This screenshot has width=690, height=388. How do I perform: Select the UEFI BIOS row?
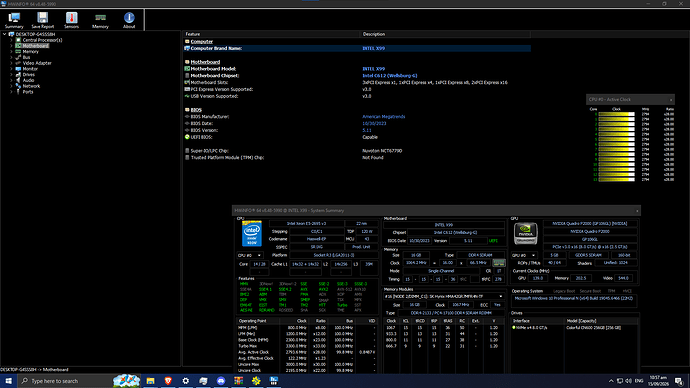point(357,137)
